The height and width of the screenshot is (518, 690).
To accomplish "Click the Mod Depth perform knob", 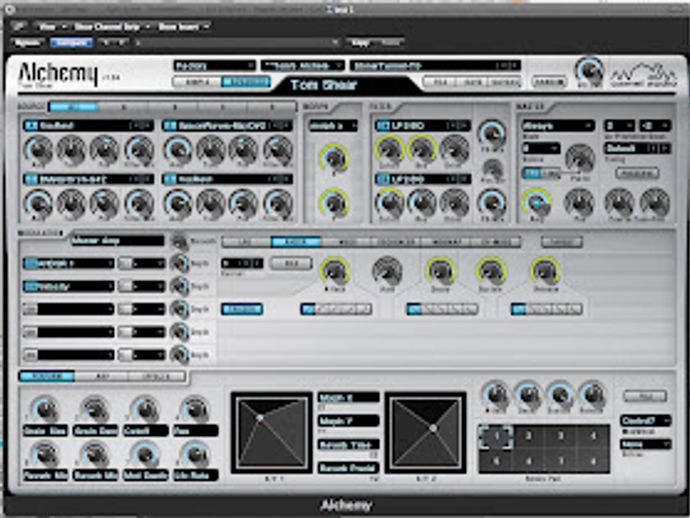I will tap(145, 456).
